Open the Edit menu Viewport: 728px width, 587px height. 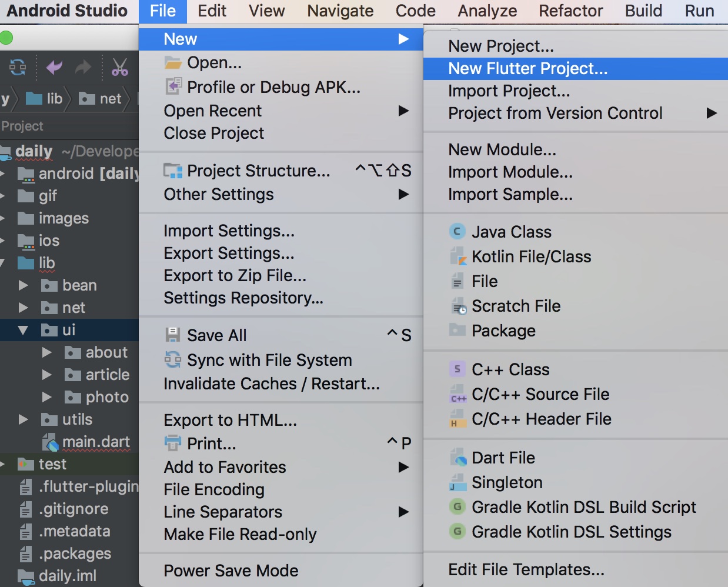click(212, 11)
